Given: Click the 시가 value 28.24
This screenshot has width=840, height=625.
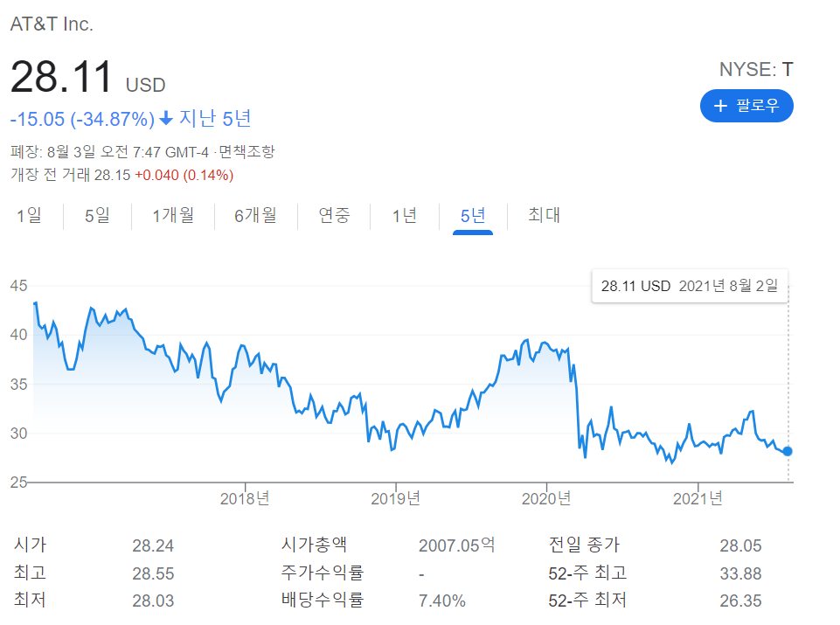Looking at the screenshot, I should 153,545.
